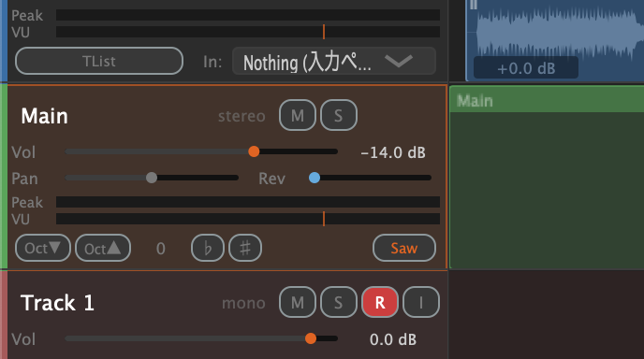The width and height of the screenshot is (644, 359).
Task: Click the +0.0 dB clip gain label
Action: click(x=526, y=68)
